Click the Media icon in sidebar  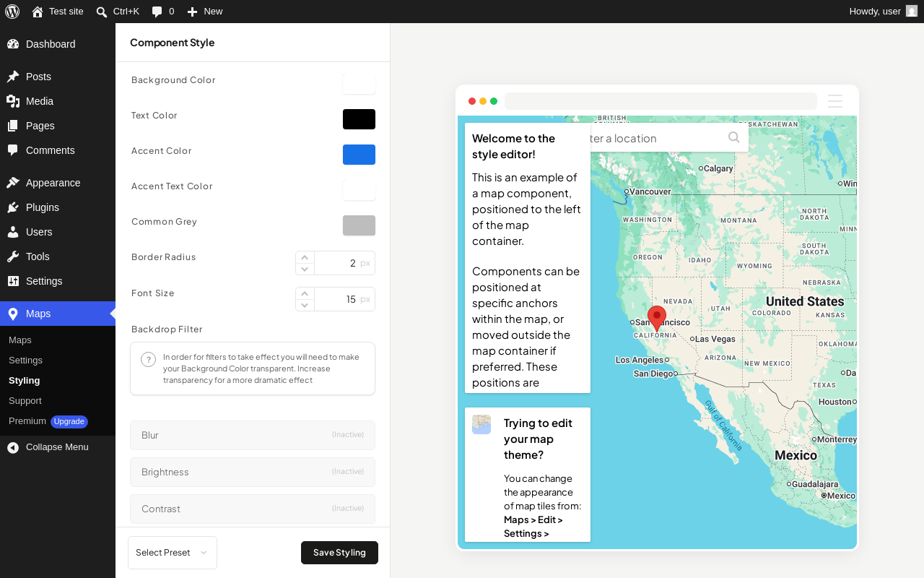[x=13, y=101]
